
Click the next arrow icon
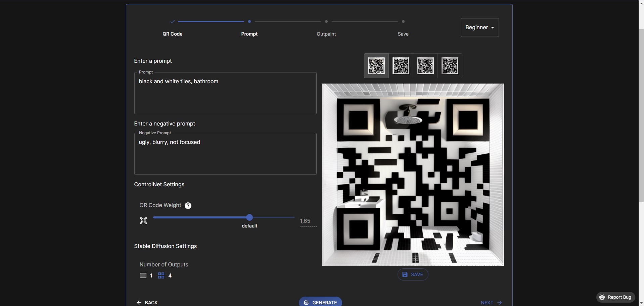coord(500,303)
